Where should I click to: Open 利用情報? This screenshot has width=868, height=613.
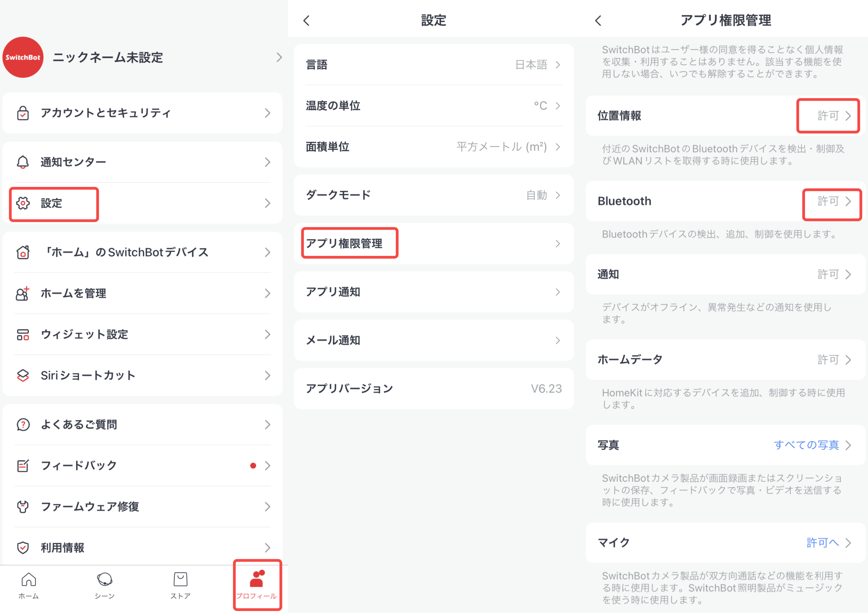click(x=142, y=548)
